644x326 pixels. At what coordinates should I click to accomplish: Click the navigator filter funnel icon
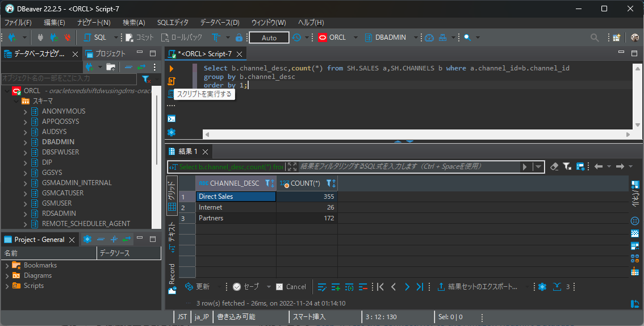pos(146,79)
